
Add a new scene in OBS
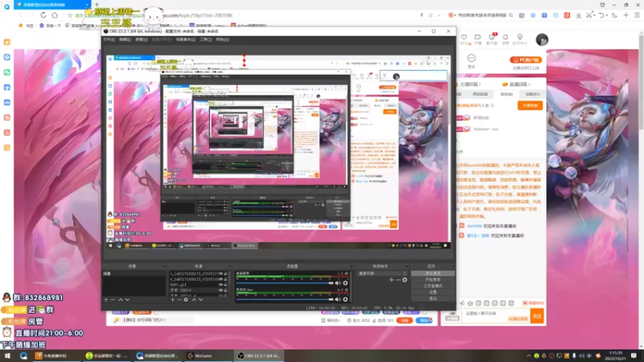[x=106, y=299]
